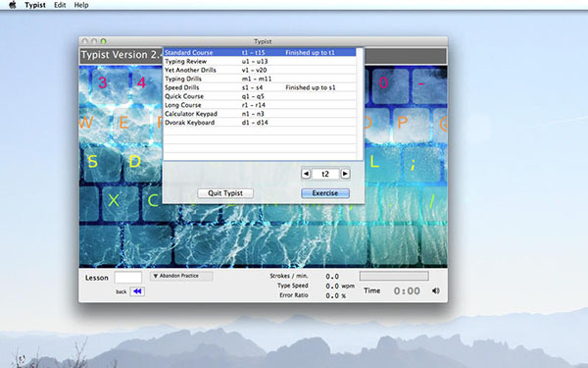Click Quit Typist button
The height and width of the screenshot is (368, 588).
tap(225, 193)
